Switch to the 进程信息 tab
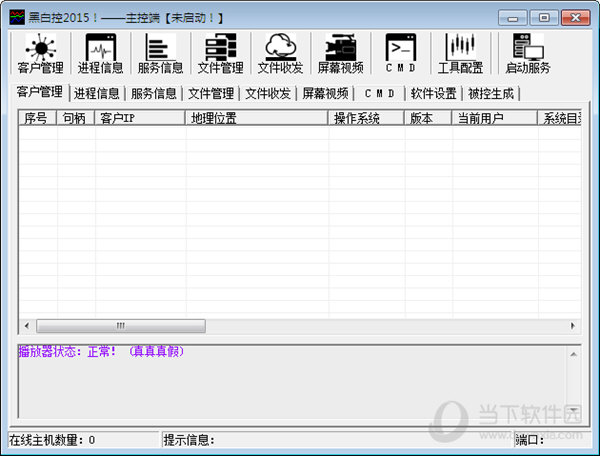600x456 pixels. pos(97,94)
